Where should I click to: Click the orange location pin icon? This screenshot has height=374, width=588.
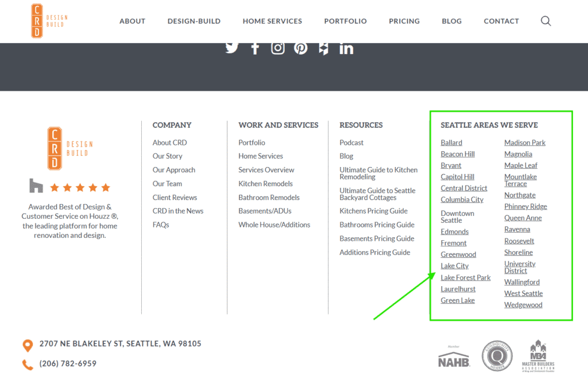tap(28, 344)
